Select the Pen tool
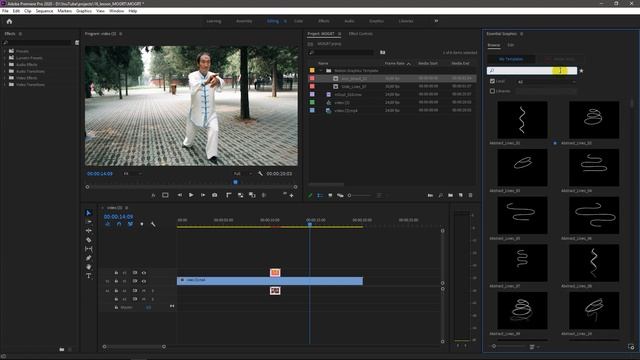 89,258
